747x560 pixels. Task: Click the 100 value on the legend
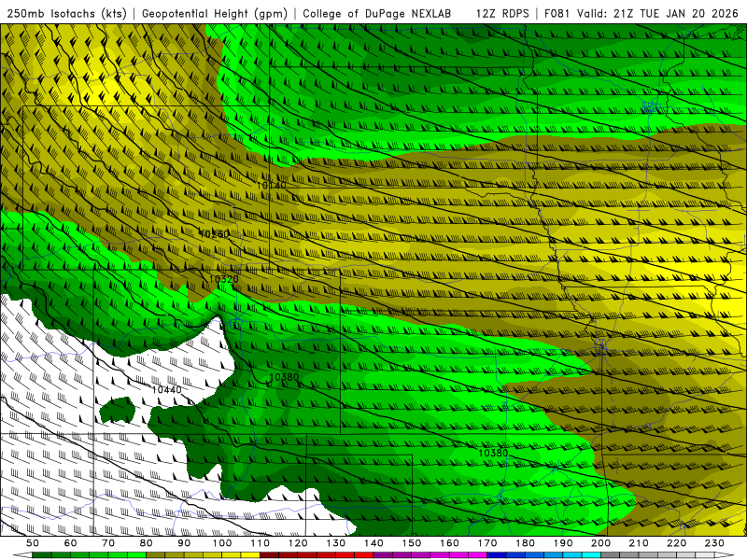click(x=222, y=543)
